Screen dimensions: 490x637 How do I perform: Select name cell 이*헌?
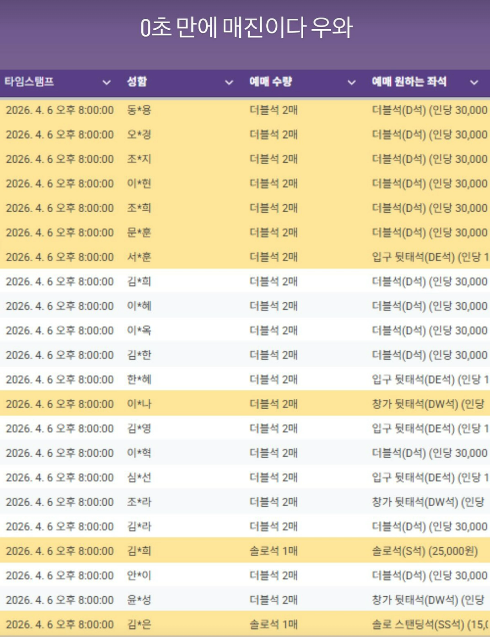pyautogui.click(x=139, y=184)
